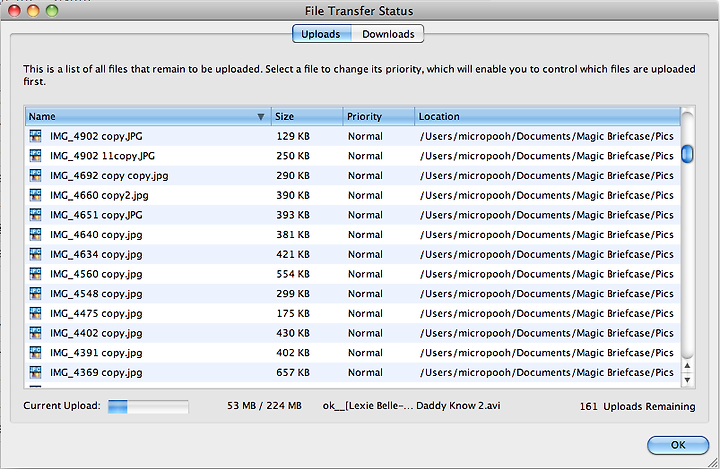The width and height of the screenshot is (720, 469).
Task: Click the 290 KB size cell
Action: coord(293,176)
